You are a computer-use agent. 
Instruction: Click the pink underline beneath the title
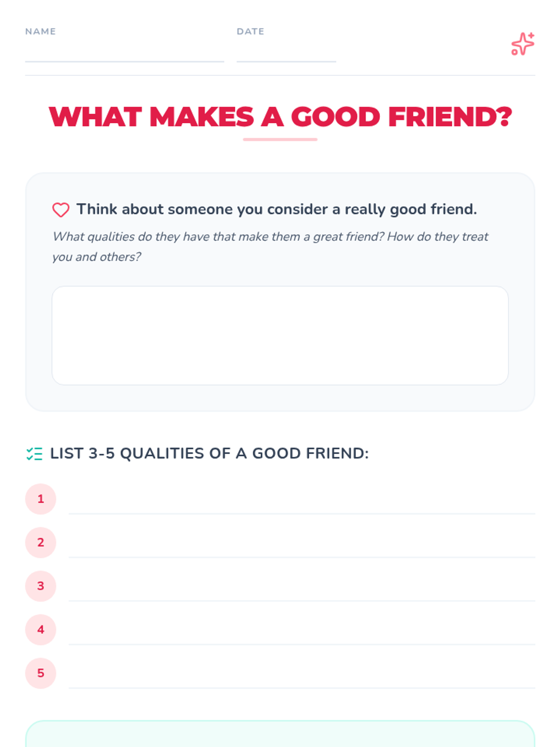click(280, 139)
